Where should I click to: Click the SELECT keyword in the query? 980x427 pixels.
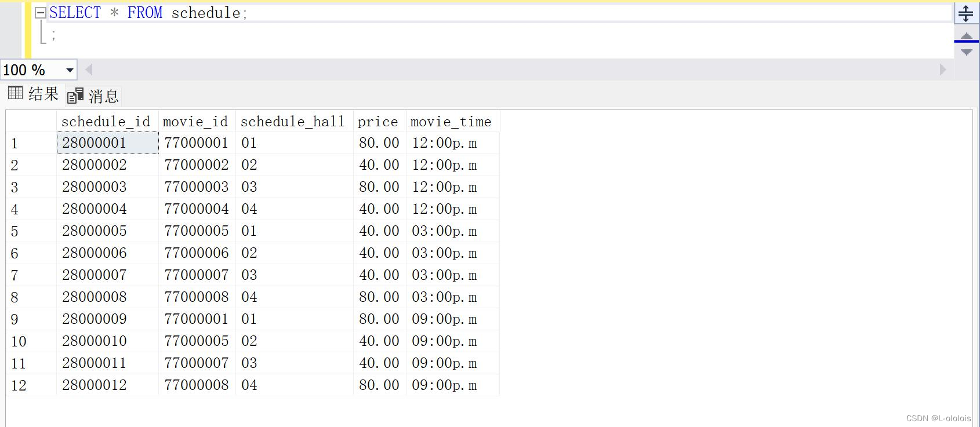(x=75, y=13)
